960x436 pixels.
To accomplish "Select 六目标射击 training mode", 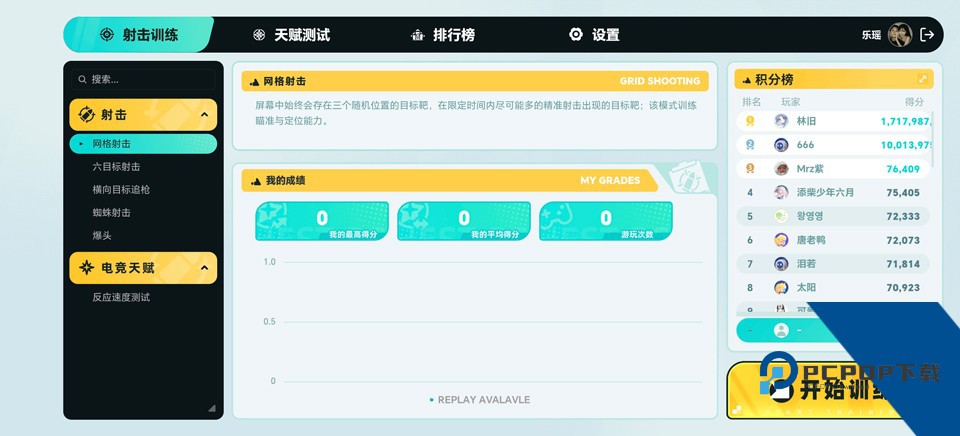I will pyautogui.click(x=116, y=167).
